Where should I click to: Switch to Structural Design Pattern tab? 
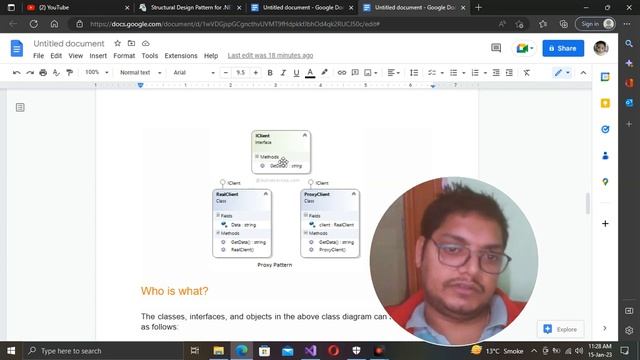[189, 7]
